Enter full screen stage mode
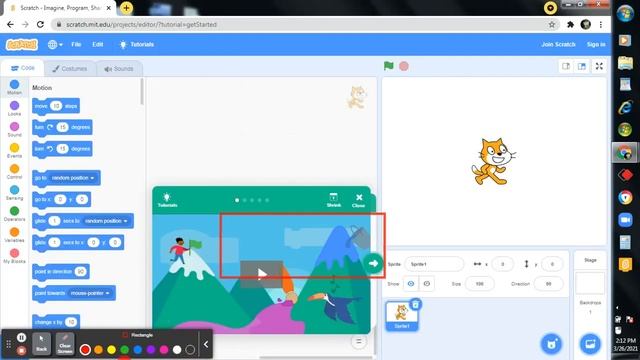The height and width of the screenshot is (360, 640). [599, 66]
